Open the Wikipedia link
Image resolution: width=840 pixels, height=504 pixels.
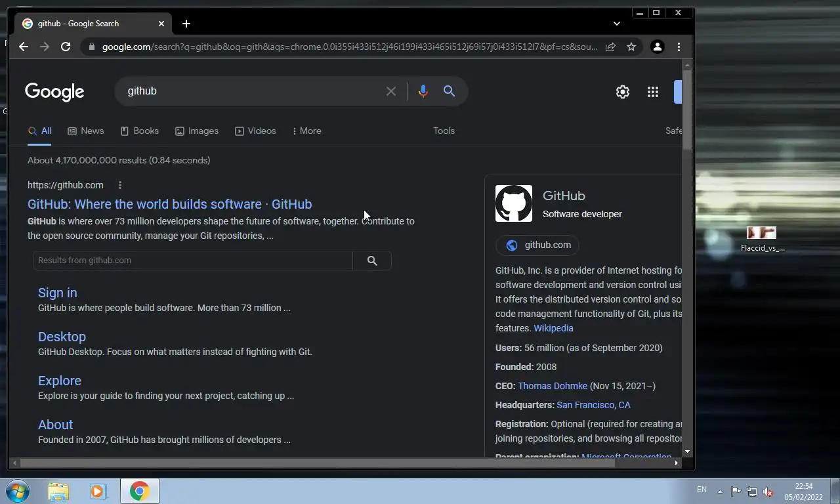click(x=553, y=328)
